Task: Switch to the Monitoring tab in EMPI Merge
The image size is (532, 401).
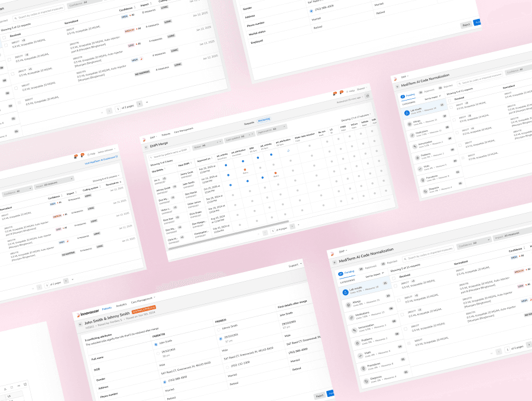Action: point(264,120)
